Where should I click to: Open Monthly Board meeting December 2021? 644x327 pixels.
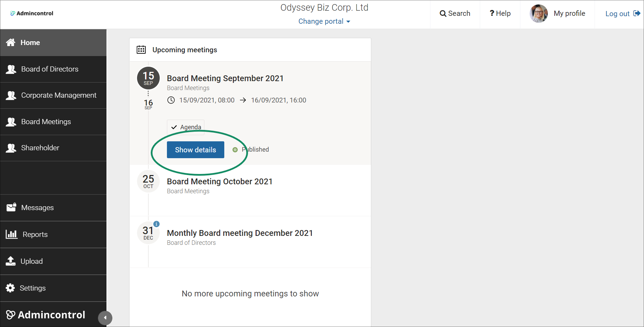240,233
